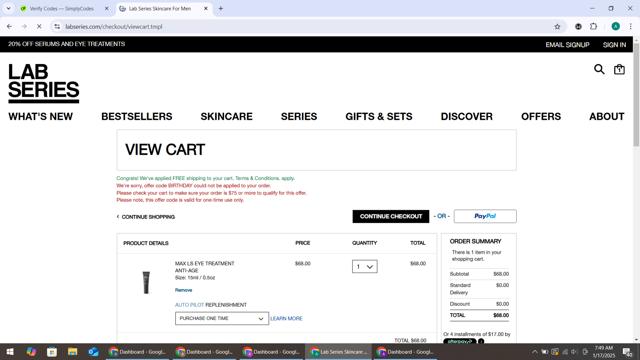Click taskbar clock showing 7:49 AM

pyautogui.click(x=604, y=352)
